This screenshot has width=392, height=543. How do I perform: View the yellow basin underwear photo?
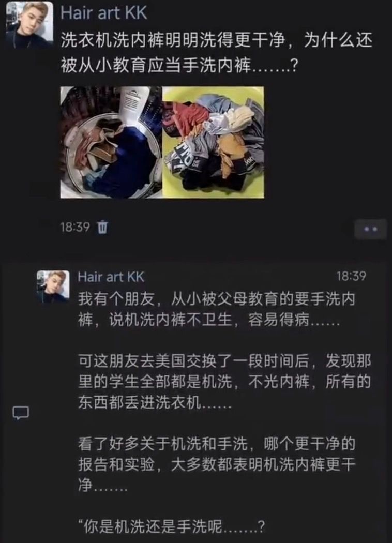(x=213, y=142)
